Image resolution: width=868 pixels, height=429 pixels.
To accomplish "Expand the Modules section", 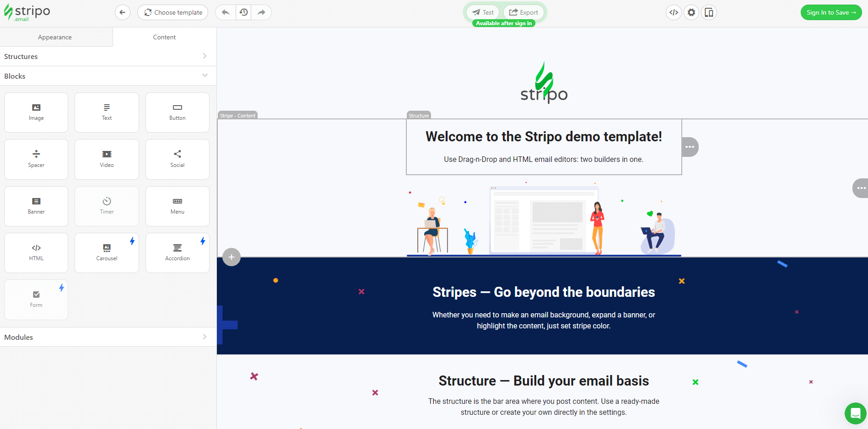I will [108, 337].
